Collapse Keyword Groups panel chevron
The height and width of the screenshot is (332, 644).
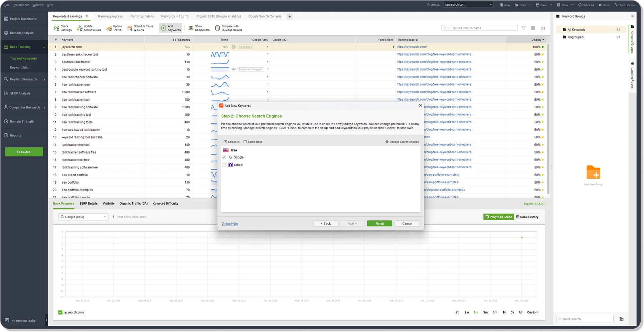click(632, 16)
